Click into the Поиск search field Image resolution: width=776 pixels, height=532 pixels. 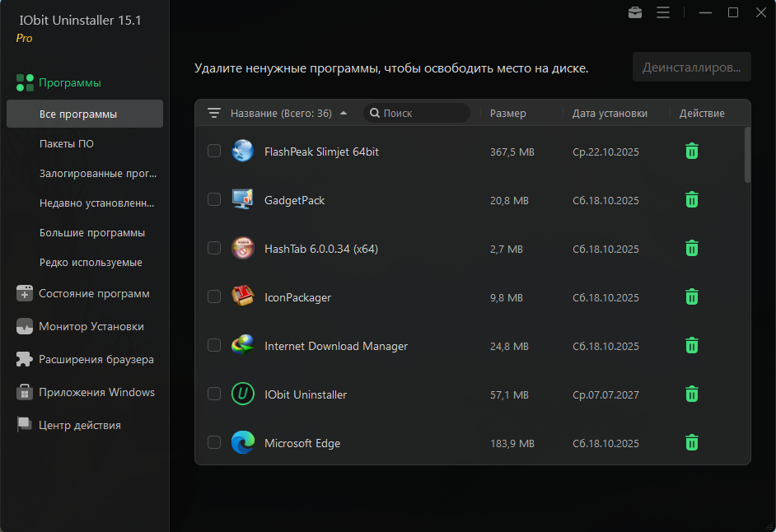[422, 114]
